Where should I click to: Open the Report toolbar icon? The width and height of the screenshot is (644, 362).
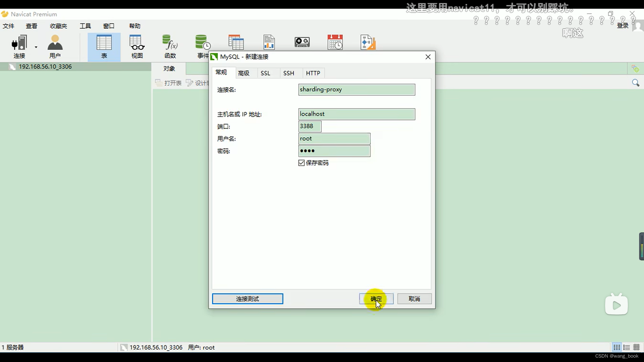pyautogui.click(x=269, y=43)
